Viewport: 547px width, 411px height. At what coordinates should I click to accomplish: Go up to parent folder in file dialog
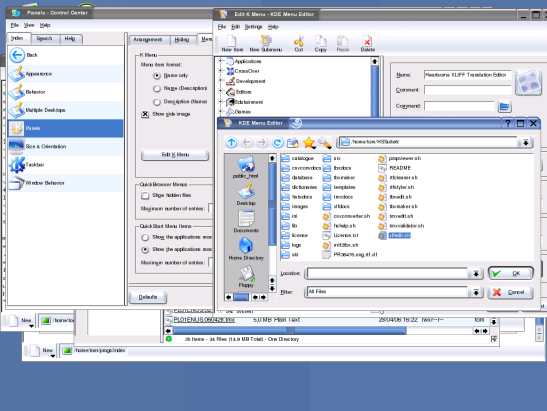pos(232,142)
